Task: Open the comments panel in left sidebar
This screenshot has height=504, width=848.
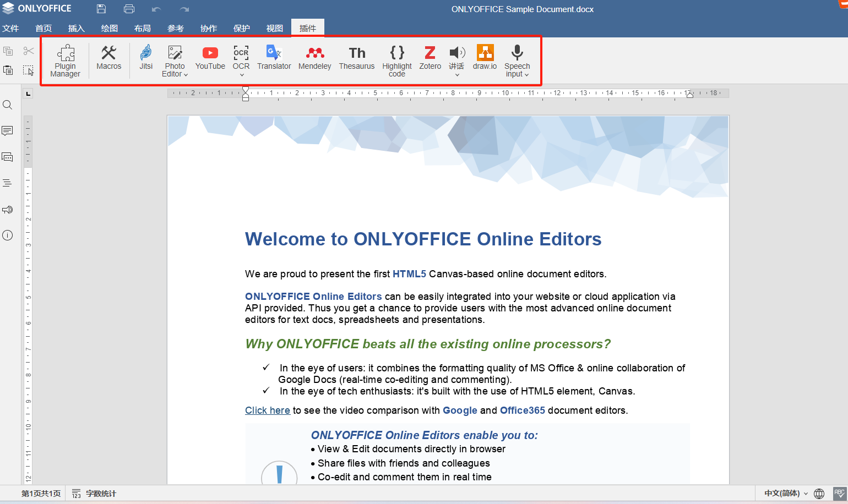Action: pyautogui.click(x=8, y=131)
